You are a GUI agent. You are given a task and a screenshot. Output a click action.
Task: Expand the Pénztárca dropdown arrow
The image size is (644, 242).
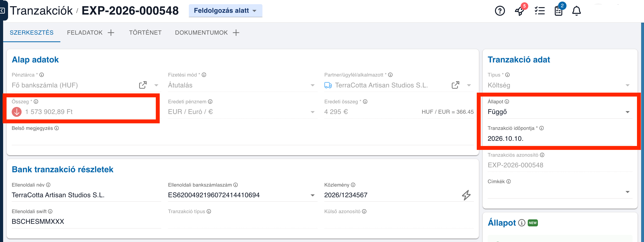(156, 85)
